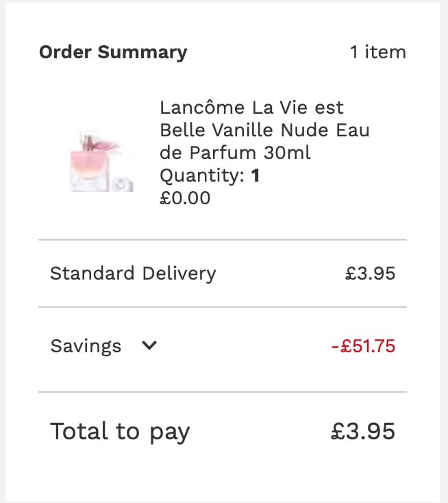The image size is (448, 503).
Task: Click the word Delivery in delivery row
Action: click(179, 274)
